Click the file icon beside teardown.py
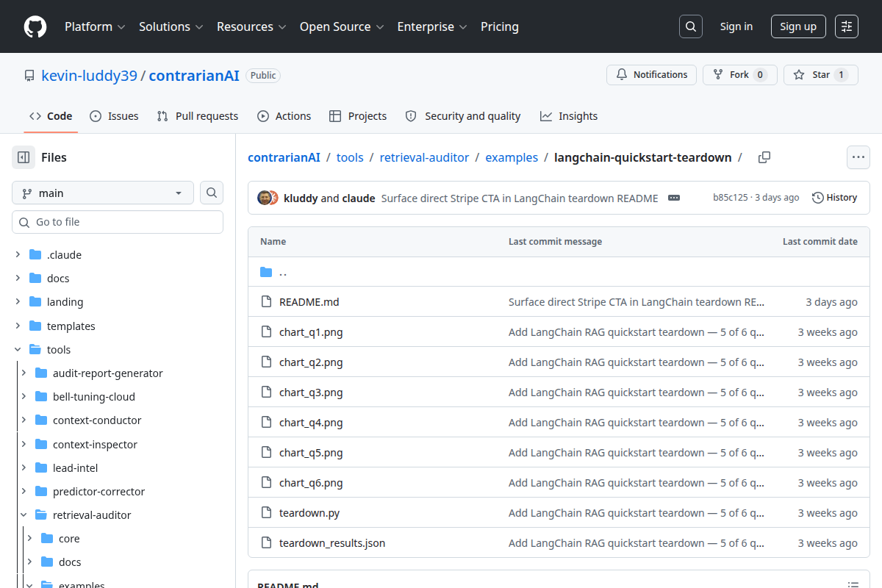Screen dimensions: 882x588 [x=266, y=513]
